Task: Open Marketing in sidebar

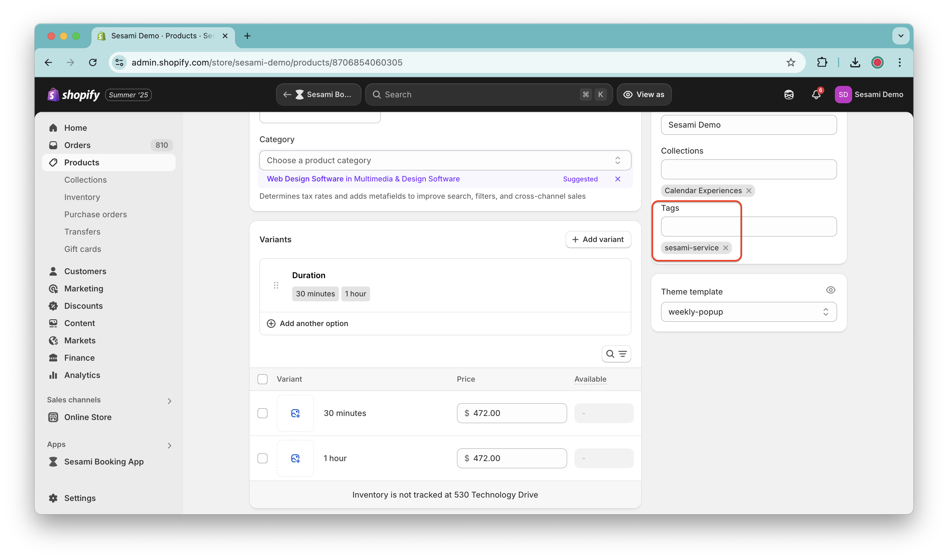Action: coord(109,289)
